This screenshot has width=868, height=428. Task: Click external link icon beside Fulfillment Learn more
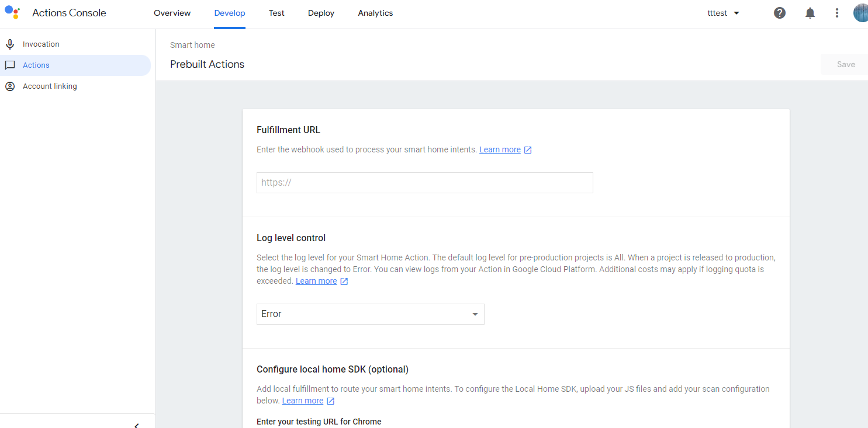click(528, 150)
